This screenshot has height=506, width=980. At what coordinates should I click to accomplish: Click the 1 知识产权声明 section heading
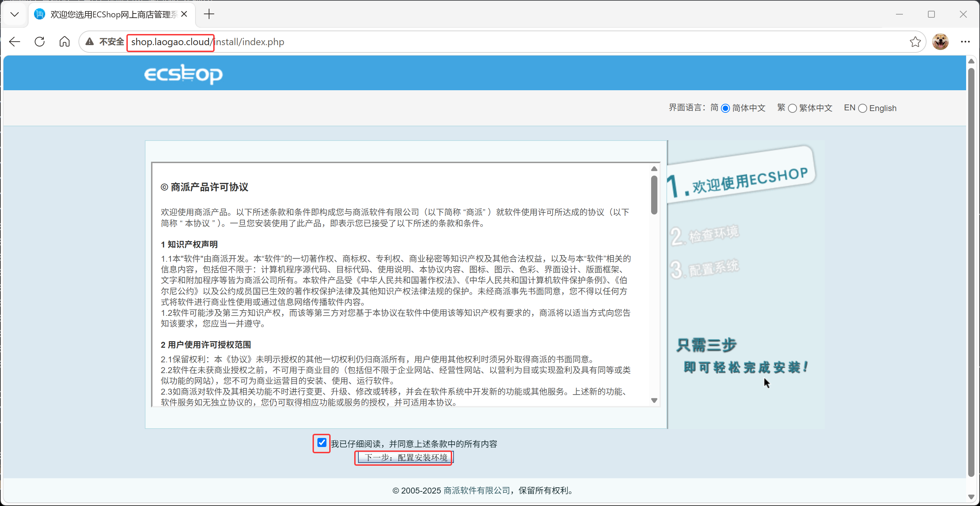(x=189, y=244)
